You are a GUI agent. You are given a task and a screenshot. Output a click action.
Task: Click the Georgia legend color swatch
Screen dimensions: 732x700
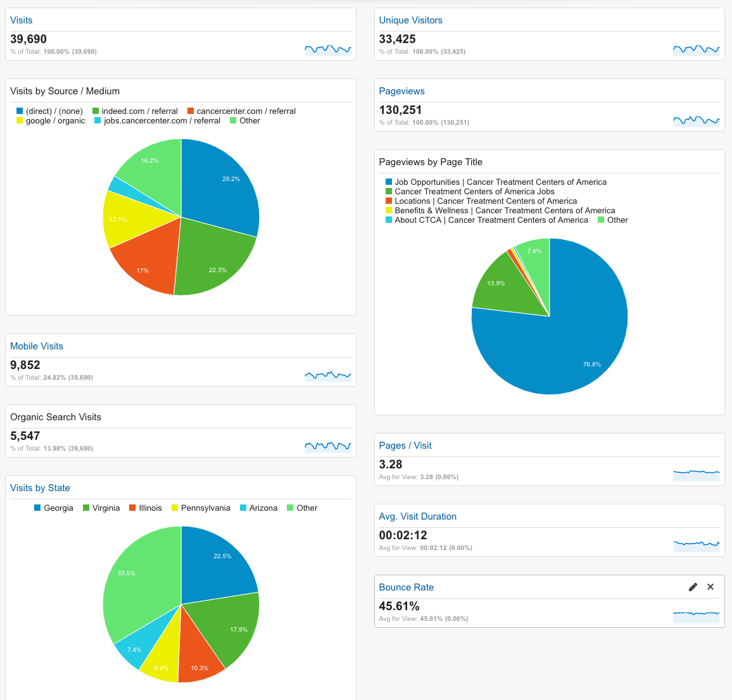37,508
